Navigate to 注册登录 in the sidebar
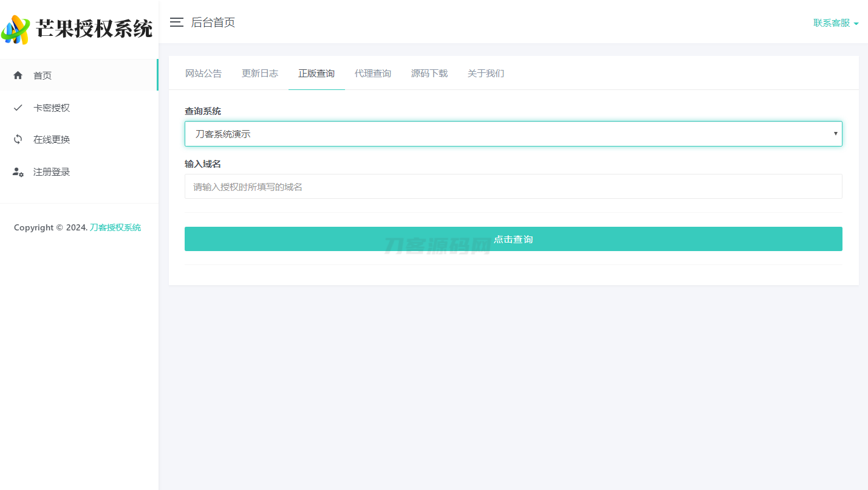 52,171
